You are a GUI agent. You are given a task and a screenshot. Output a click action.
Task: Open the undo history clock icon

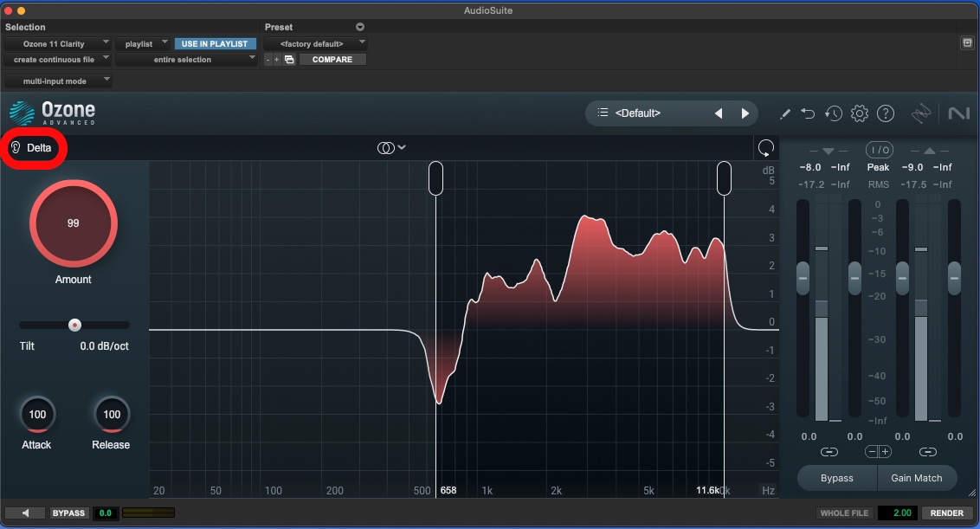tap(833, 113)
